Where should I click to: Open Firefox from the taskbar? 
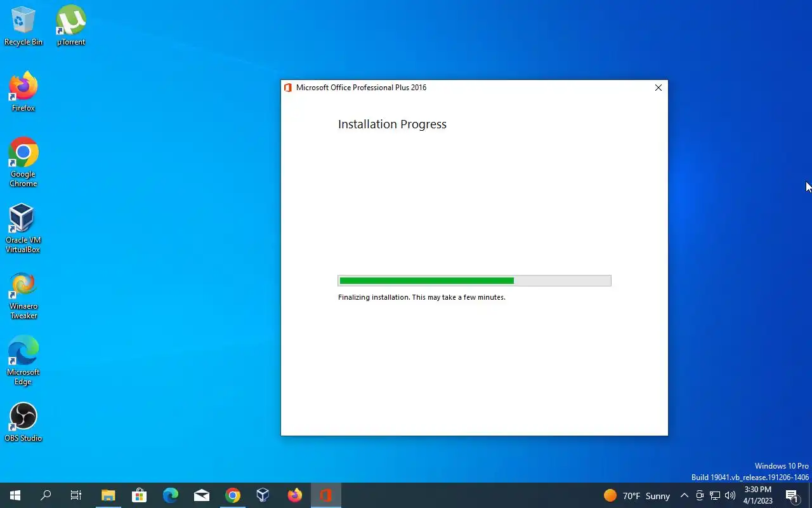(295, 495)
